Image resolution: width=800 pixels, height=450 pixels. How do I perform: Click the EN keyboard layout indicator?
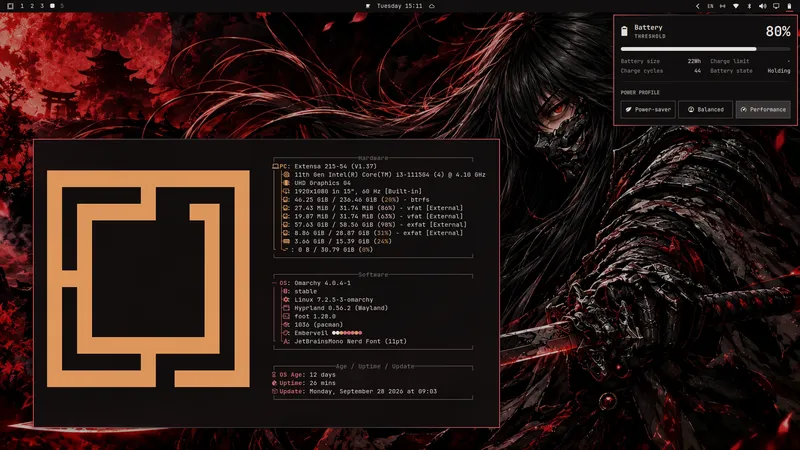710,6
